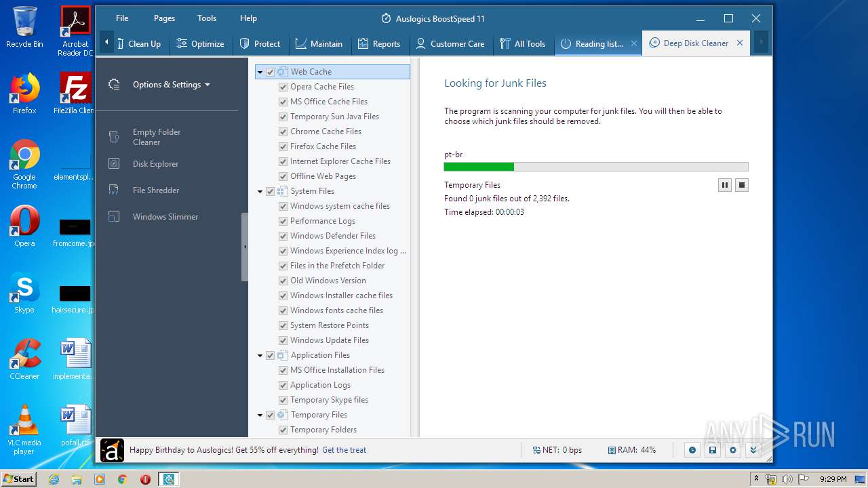Open VLC media player desktop icon
This screenshot has height=488, width=868.
click(24, 430)
